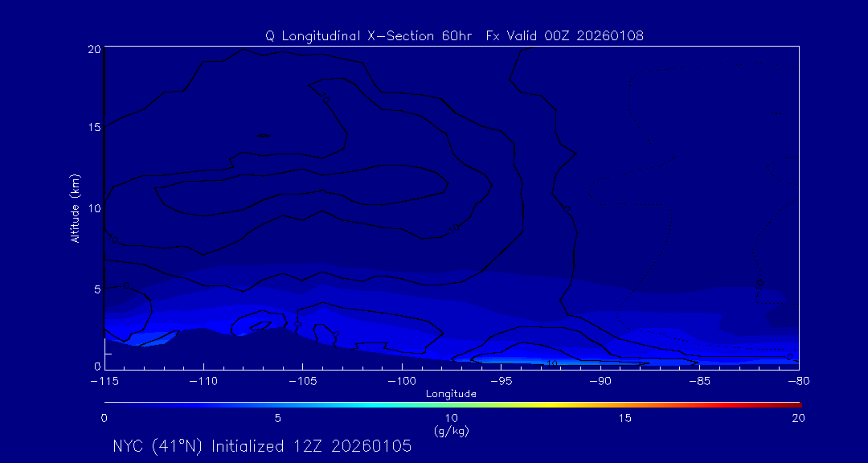Click the "-105" longitude tick label

click(302, 382)
